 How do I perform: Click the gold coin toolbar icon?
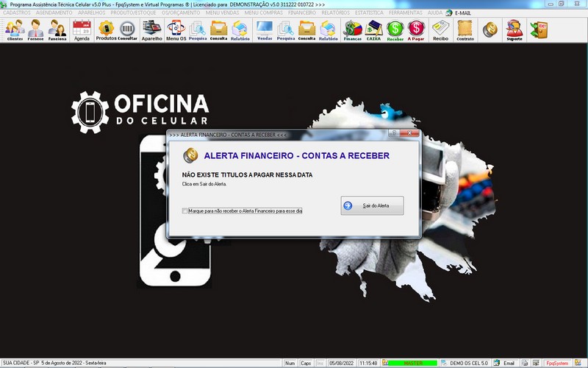[x=490, y=29]
